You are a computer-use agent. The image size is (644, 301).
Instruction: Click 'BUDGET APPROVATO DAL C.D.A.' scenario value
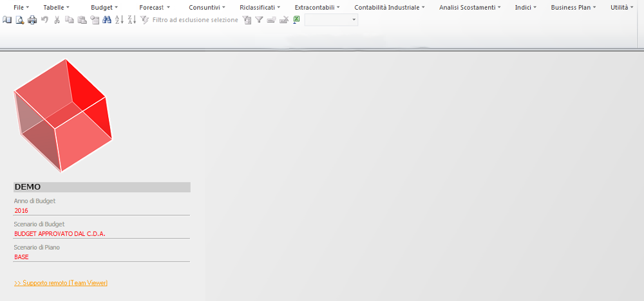tap(60, 233)
